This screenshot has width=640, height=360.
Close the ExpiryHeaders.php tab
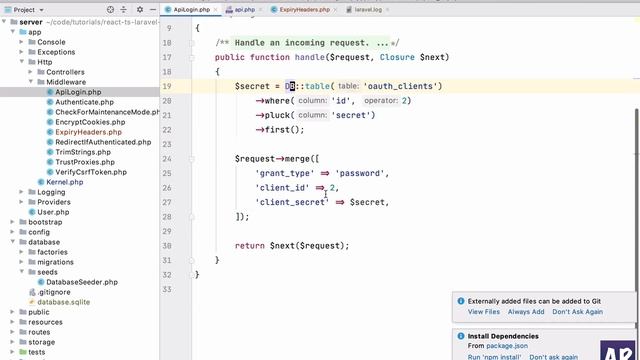335,9
